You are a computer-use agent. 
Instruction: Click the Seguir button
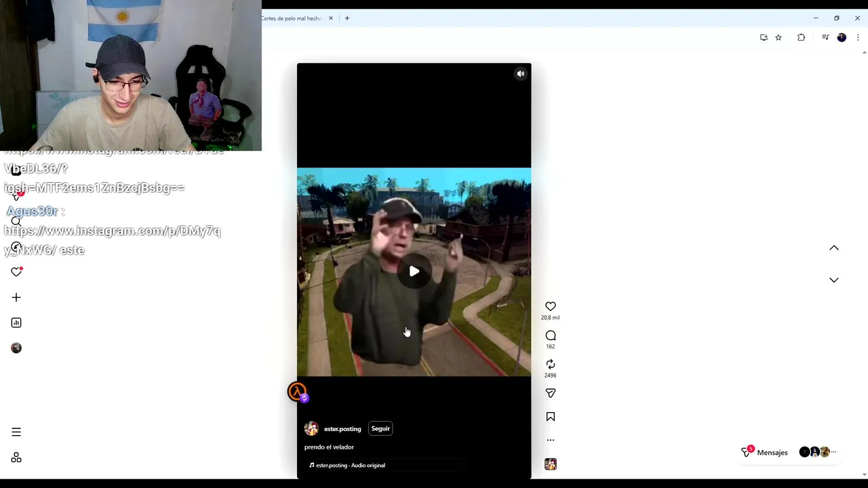click(380, 428)
